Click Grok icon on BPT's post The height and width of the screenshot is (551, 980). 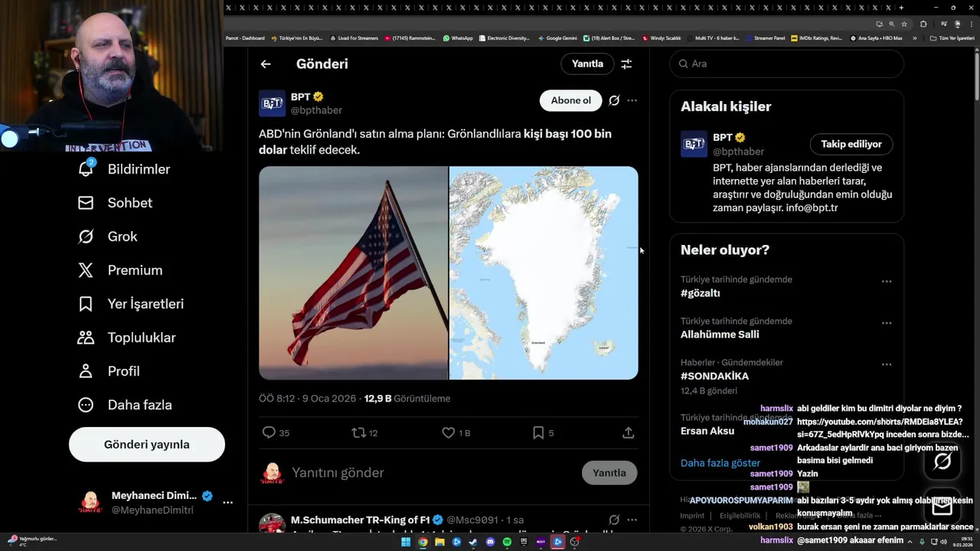click(x=614, y=100)
